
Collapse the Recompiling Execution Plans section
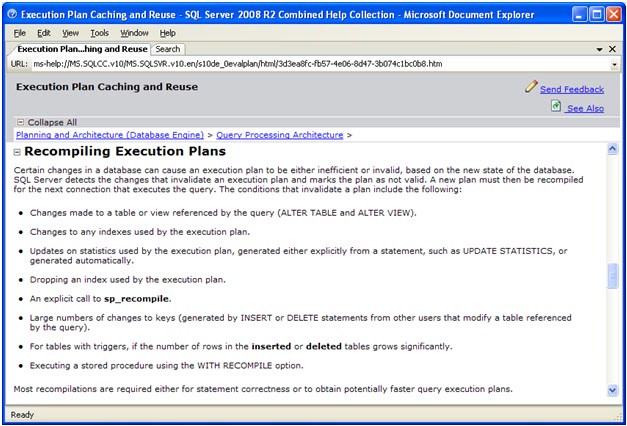[x=17, y=152]
